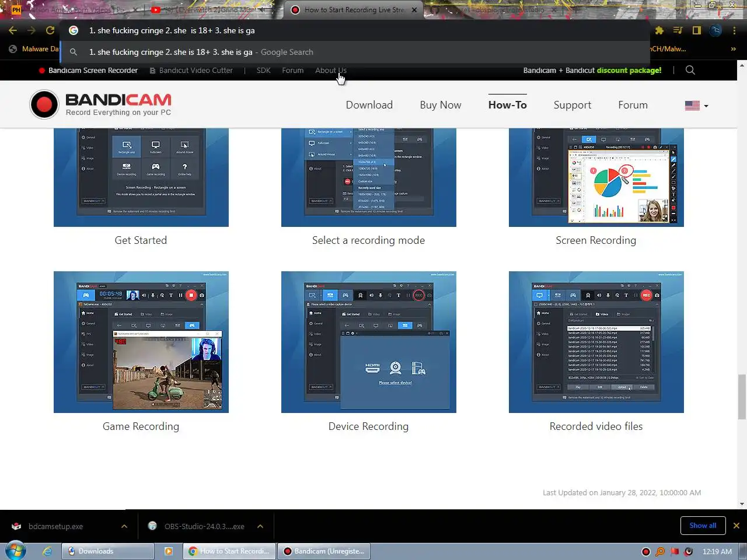Image resolution: width=747 pixels, height=560 pixels.
Task: Click the bdcamsetup.exe file icon
Action: tap(16, 526)
